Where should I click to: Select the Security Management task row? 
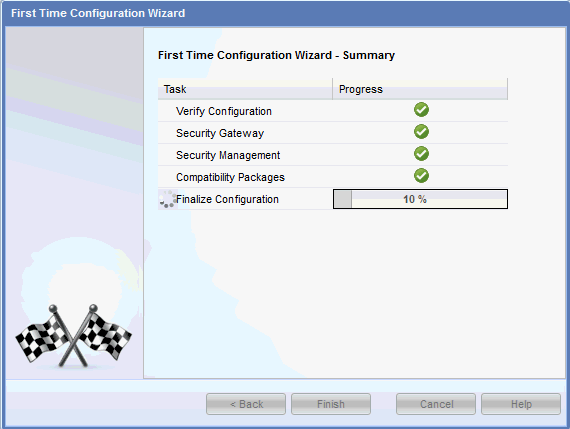tap(333, 155)
